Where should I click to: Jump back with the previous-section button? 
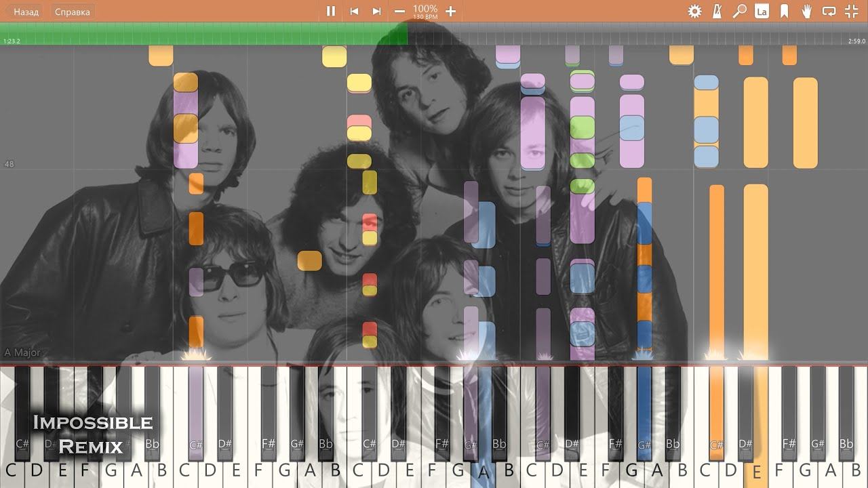[x=354, y=11]
